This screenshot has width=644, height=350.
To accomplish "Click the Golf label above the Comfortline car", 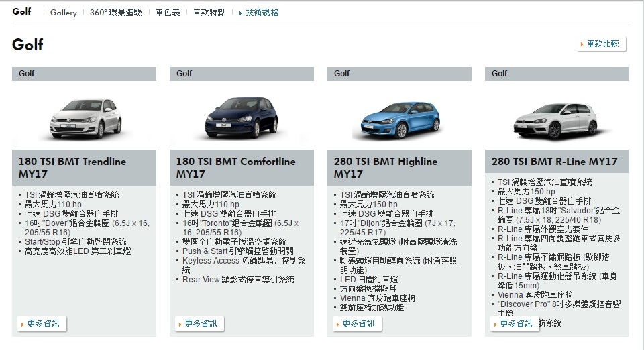I will [184, 74].
